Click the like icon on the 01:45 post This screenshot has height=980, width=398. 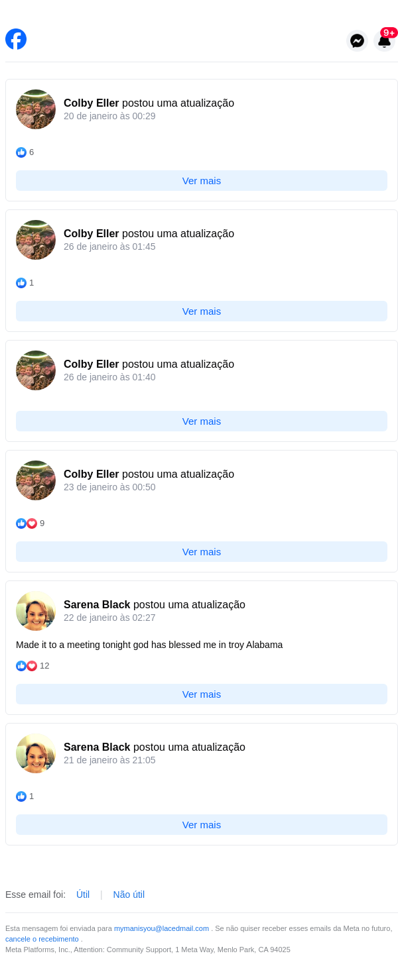(x=21, y=283)
